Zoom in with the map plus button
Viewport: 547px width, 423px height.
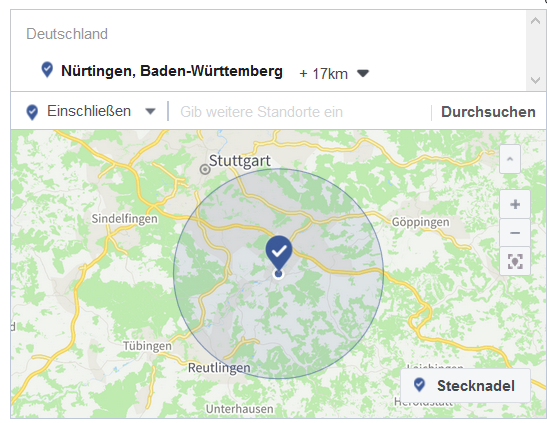[x=515, y=204]
